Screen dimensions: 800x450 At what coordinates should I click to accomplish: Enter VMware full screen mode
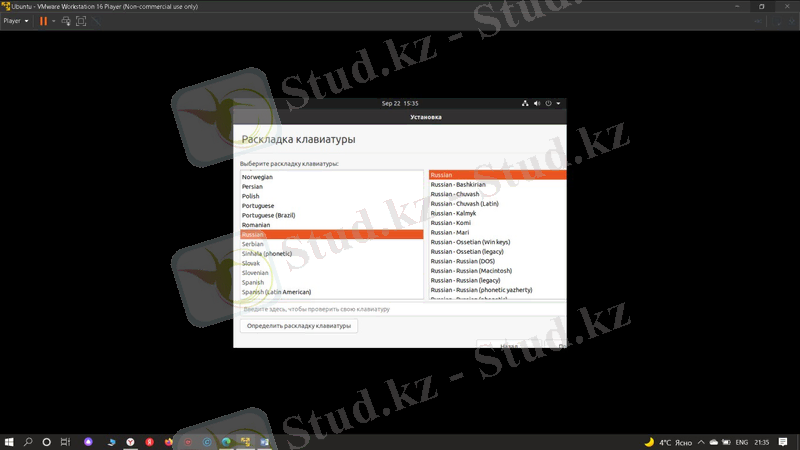[81, 21]
